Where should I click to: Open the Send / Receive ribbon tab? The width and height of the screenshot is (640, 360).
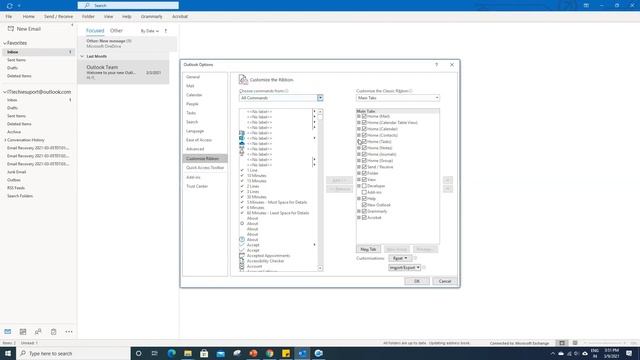(x=58, y=16)
